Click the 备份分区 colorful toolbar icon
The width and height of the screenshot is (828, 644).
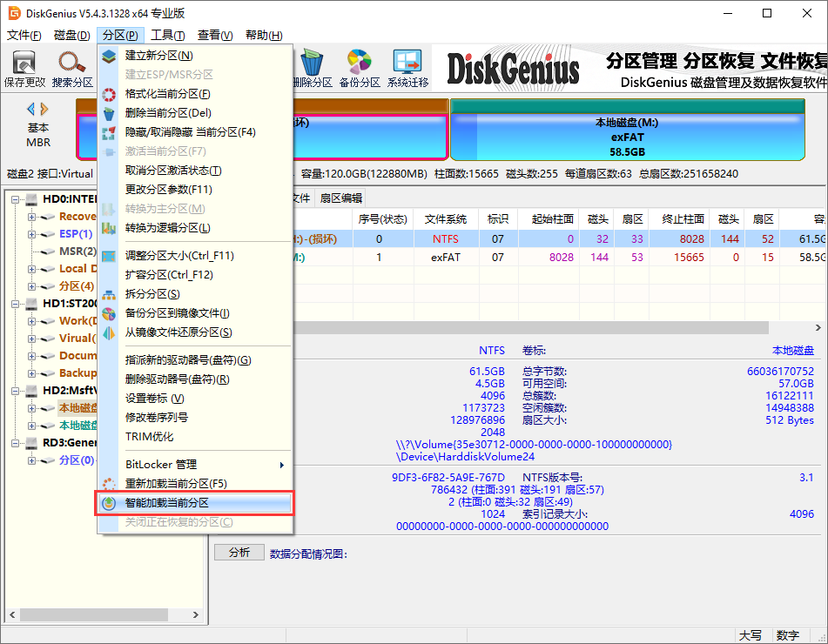tap(359, 63)
